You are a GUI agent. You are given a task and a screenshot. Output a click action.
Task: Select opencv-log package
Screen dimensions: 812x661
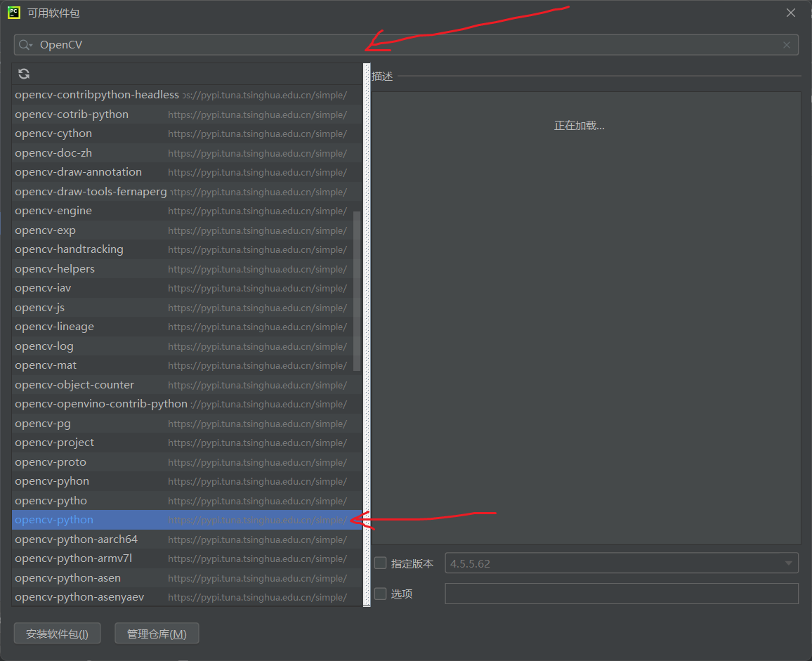(x=187, y=346)
